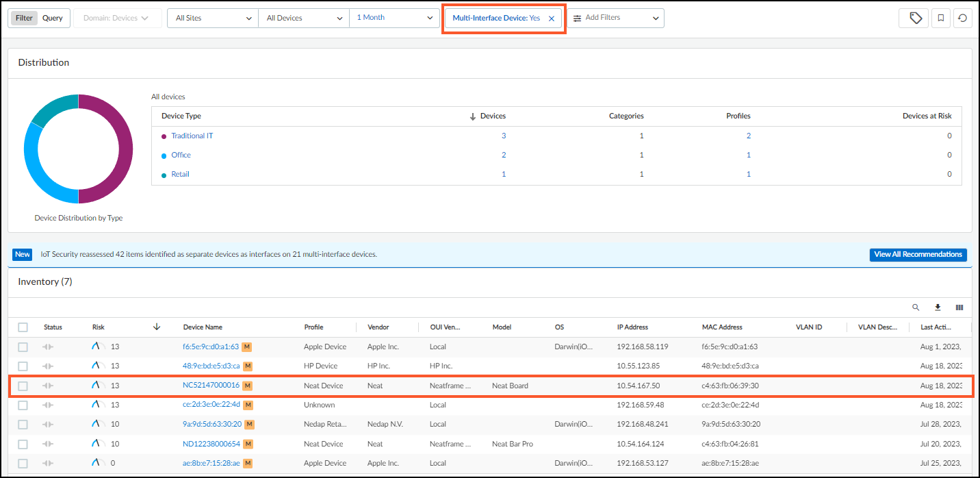Toggle the select-all checkbox in Inventory header
Viewport: 980px width, 478px height.
[23, 327]
